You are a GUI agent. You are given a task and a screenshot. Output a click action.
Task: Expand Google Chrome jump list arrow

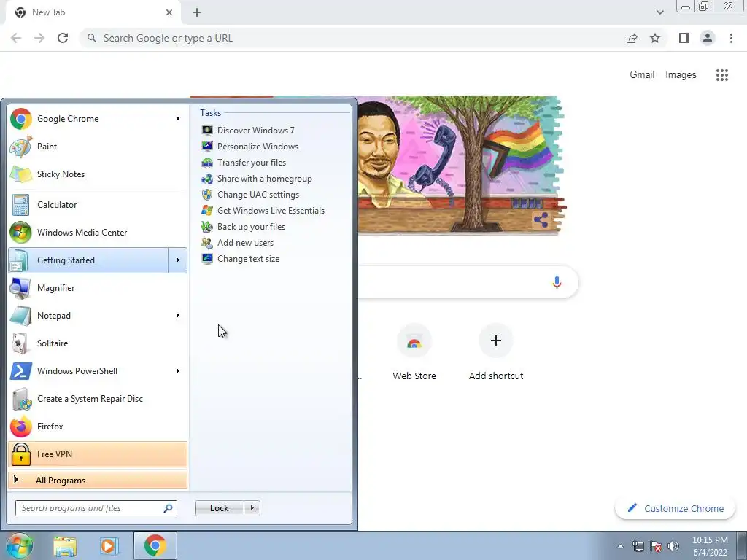(178, 119)
